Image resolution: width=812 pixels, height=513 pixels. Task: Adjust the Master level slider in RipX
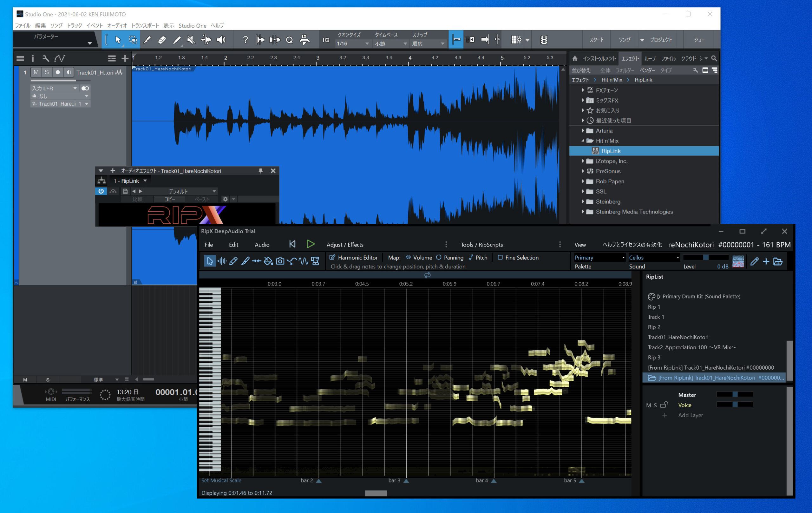pos(735,394)
